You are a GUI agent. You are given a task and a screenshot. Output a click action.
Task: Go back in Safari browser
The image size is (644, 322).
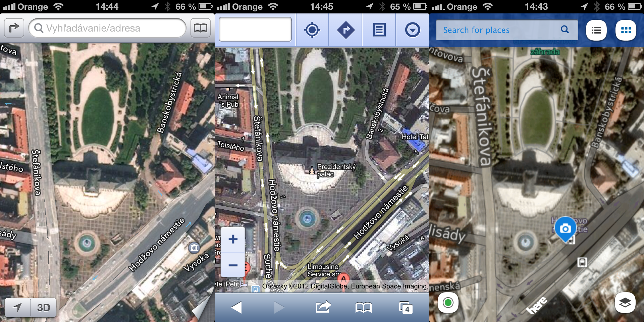(x=236, y=307)
